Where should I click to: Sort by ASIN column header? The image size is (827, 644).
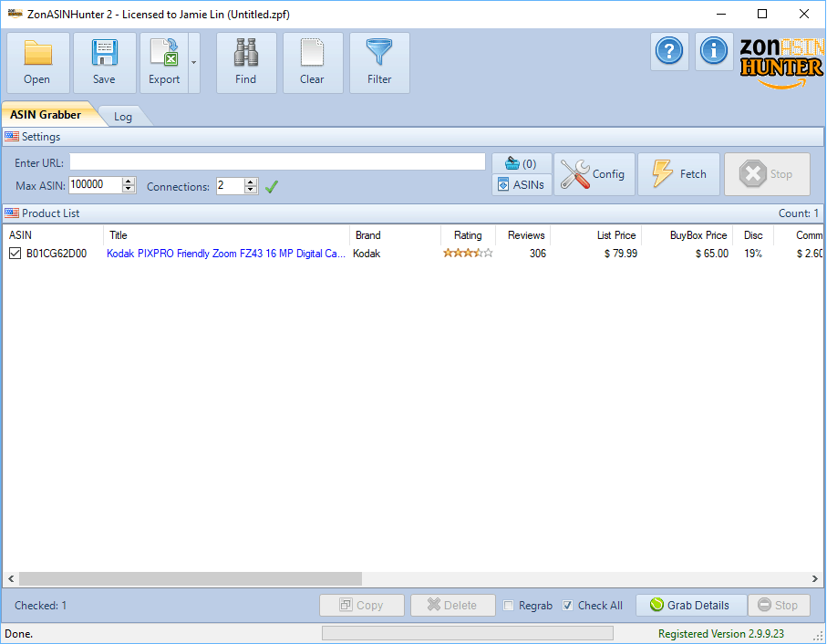[x=53, y=235]
